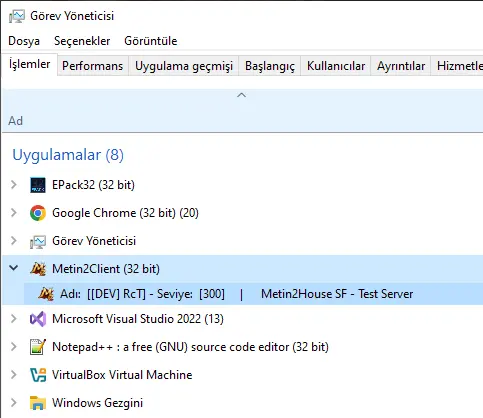Viewport: 483px width, 418px height.
Task: Click the VirtualBox Virtual Machine icon
Action: [38, 375]
